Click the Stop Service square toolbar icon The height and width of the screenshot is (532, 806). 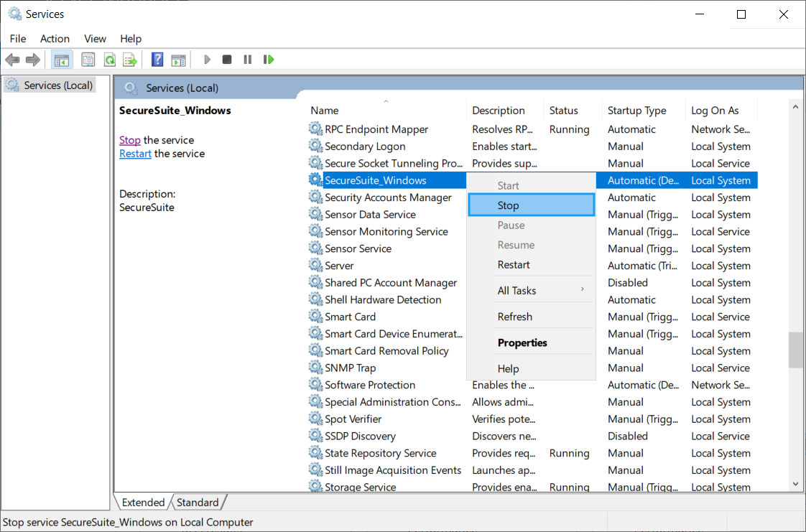[227, 60]
